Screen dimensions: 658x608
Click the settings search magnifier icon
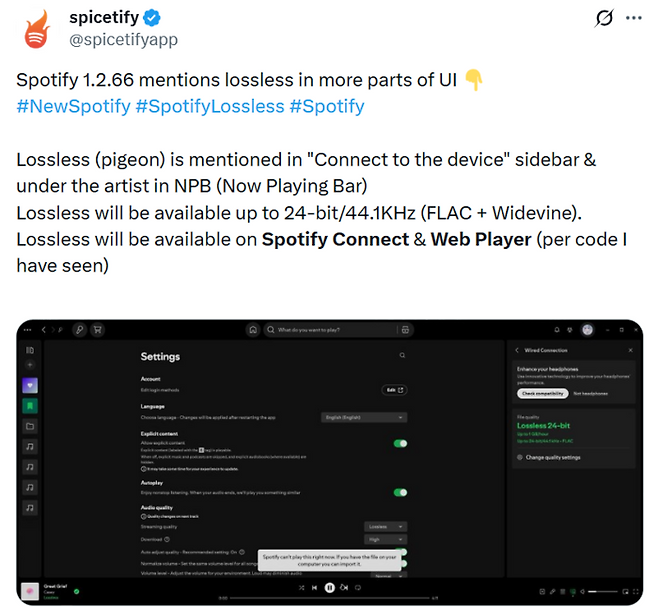point(402,355)
